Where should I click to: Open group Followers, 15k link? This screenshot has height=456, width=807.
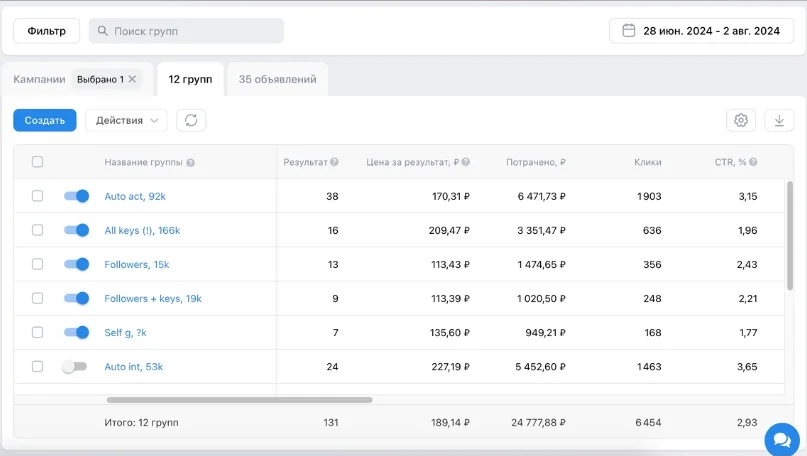tap(137, 265)
